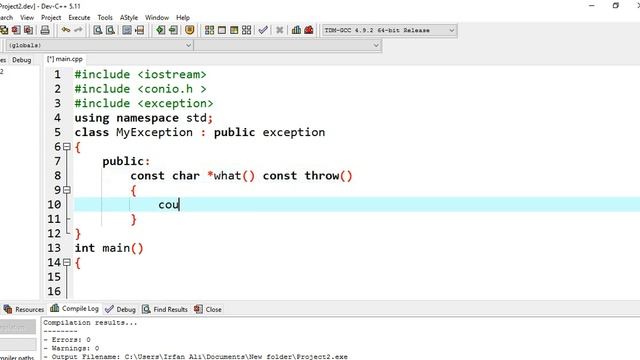640x360 pixels.
Task: Open the Project menu
Action: [x=51, y=18]
